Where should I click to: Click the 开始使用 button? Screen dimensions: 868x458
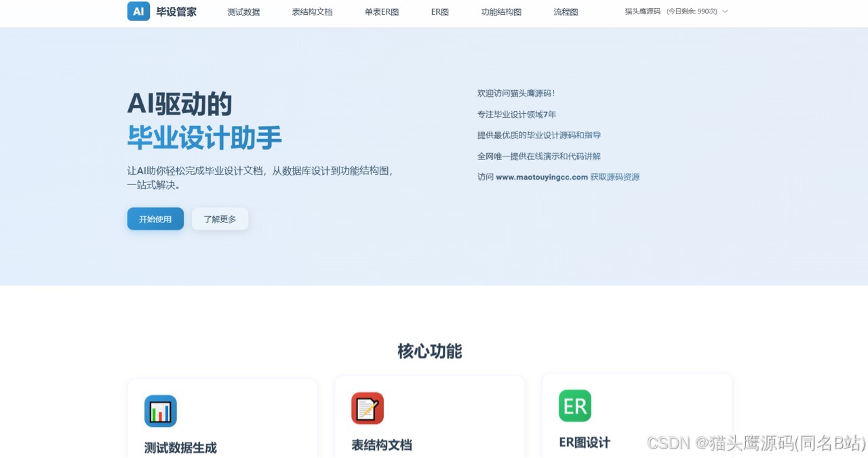click(155, 218)
